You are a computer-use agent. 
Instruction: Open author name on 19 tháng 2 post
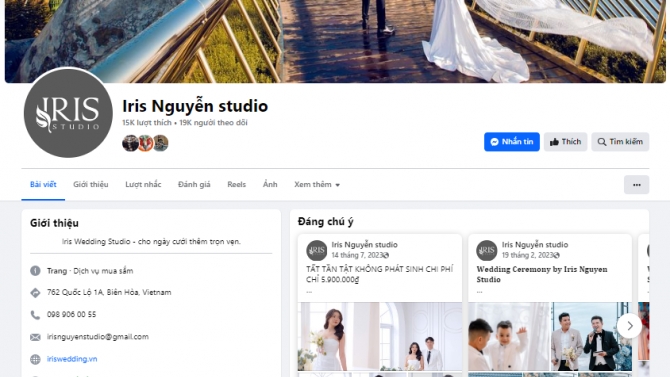[x=535, y=244]
